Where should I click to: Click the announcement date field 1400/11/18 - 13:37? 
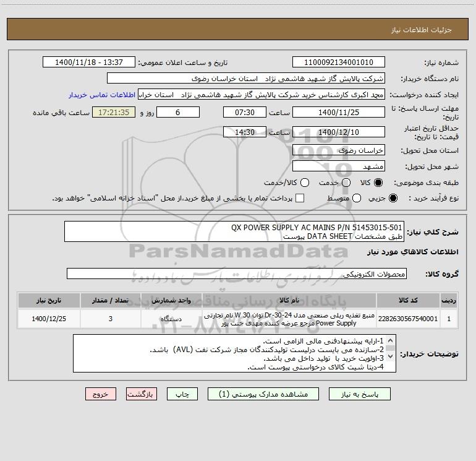[88, 62]
